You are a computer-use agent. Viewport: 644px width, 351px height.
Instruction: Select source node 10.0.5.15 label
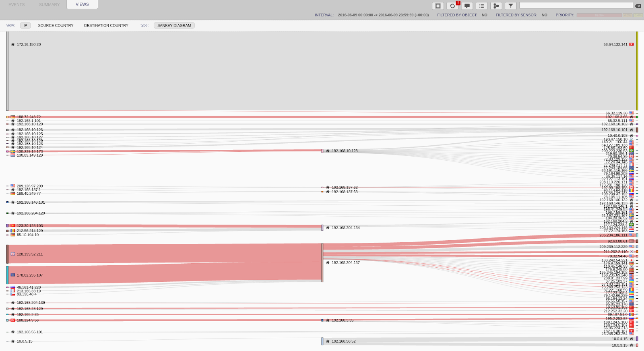click(25, 341)
